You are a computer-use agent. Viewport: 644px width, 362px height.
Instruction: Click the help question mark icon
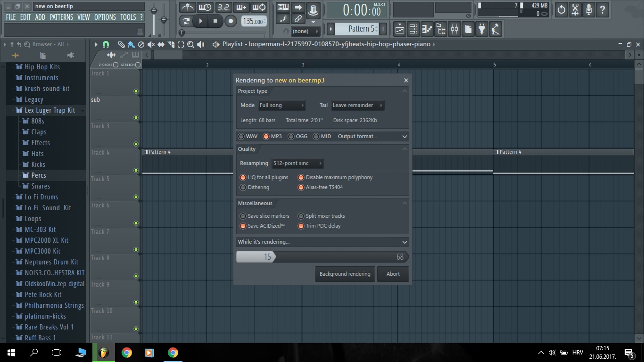[603, 9]
